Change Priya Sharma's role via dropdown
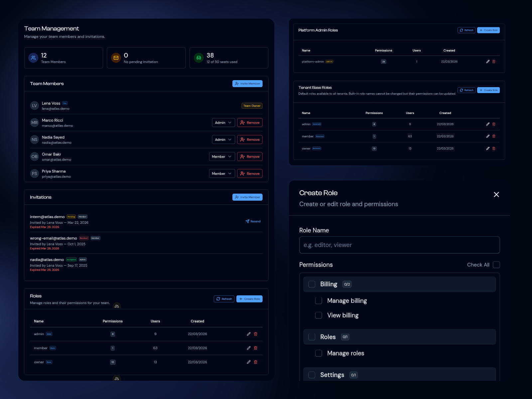The width and height of the screenshot is (532, 399). 222,174
